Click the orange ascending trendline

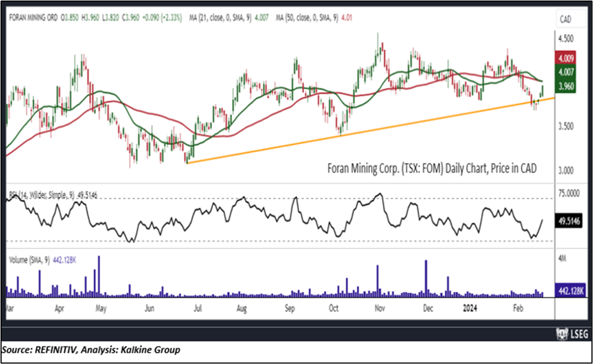[370, 131]
